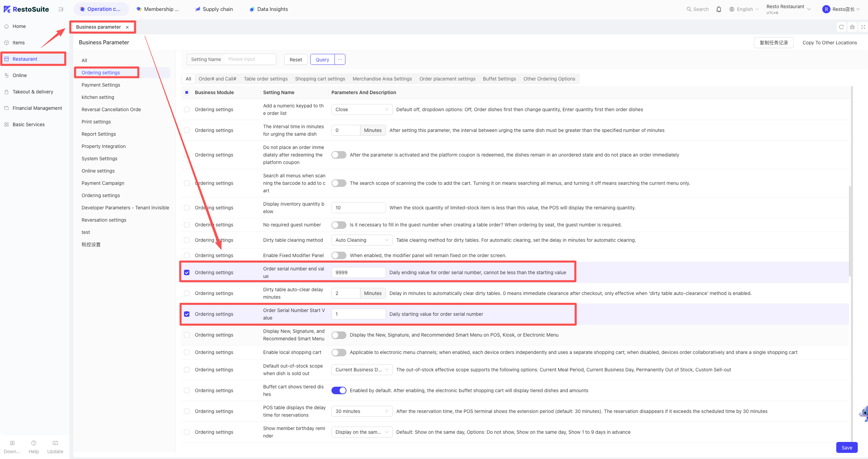868x459 pixels.
Task: Expand the English language selector
Action: point(744,9)
